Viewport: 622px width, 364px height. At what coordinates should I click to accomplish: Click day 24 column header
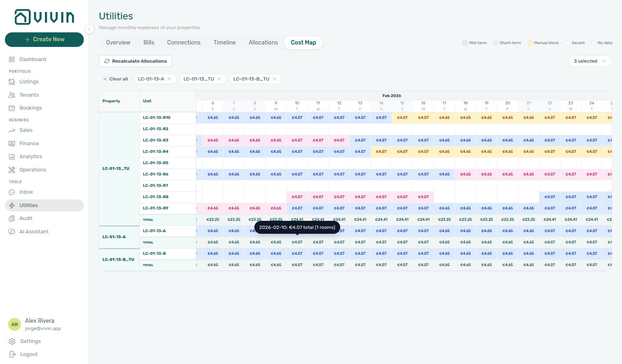(592, 106)
